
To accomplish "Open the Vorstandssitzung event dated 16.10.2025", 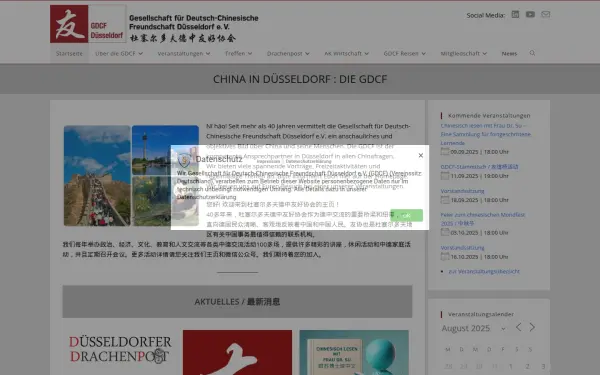I will [462, 248].
